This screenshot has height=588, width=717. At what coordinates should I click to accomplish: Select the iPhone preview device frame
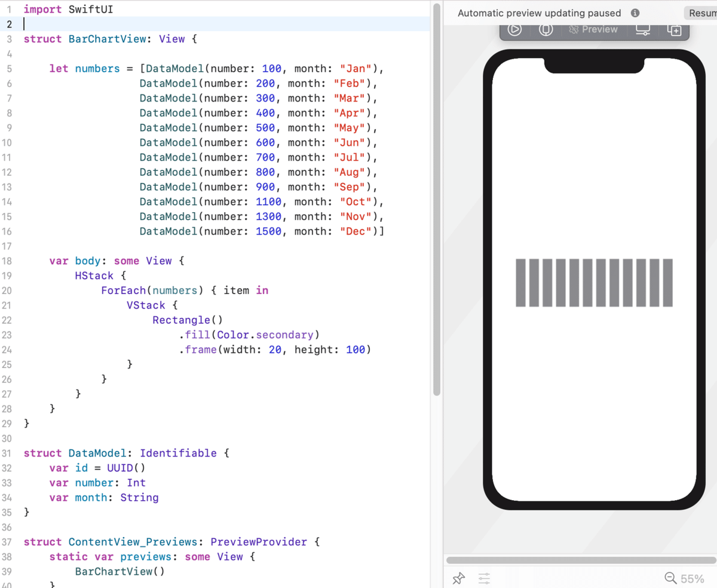pyautogui.click(x=594, y=280)
